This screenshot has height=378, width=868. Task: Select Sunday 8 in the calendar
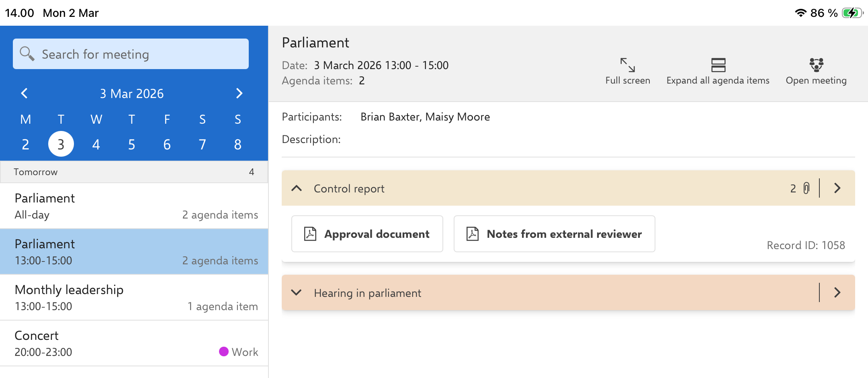coord(237,144)
